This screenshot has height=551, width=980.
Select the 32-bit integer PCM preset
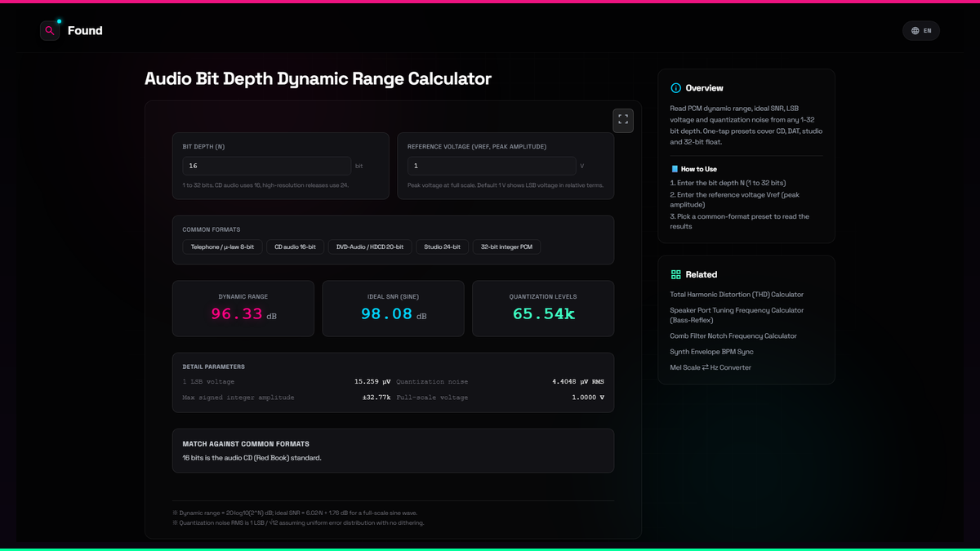506,247
